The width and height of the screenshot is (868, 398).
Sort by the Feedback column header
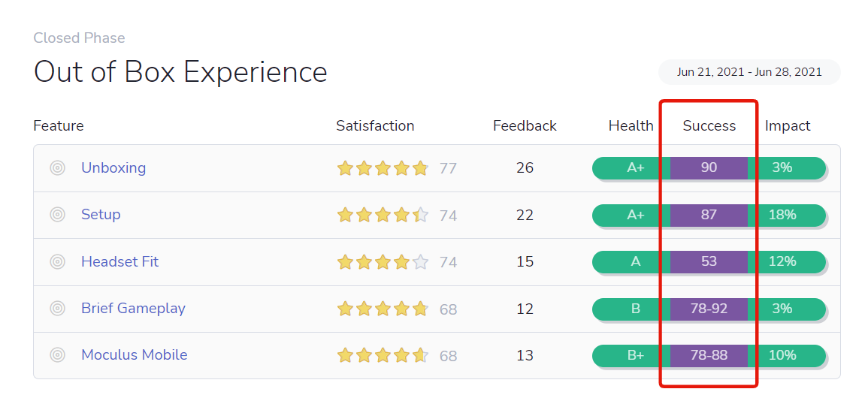pos(525,126)
